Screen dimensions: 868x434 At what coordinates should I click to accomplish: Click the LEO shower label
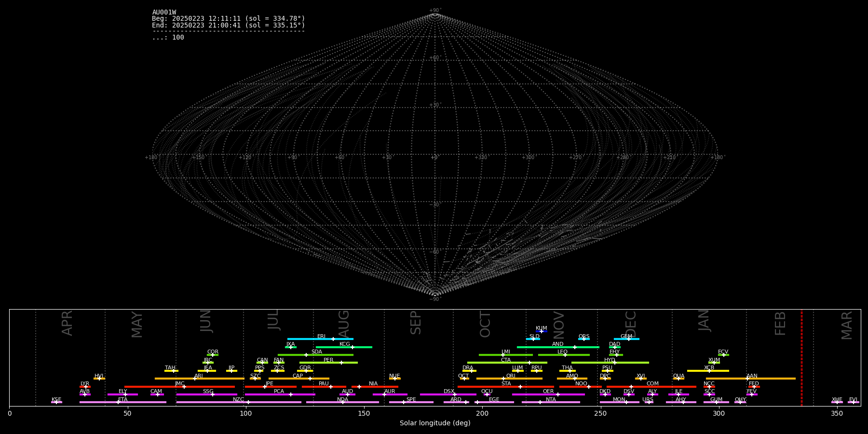pyautogui.click(x=563, y=352)
